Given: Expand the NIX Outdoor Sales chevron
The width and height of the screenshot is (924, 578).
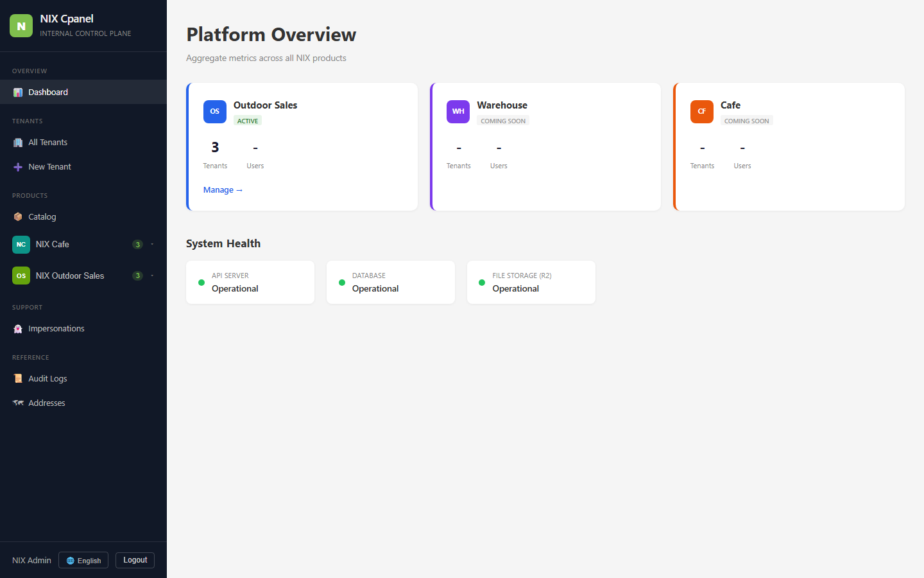Looking at the screenshot, I should click(x=152, y=276).
